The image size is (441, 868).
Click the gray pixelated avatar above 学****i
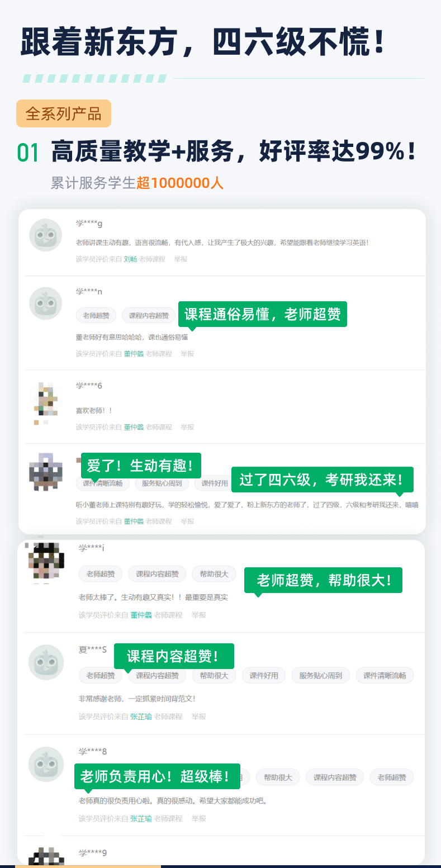point(45,473)
